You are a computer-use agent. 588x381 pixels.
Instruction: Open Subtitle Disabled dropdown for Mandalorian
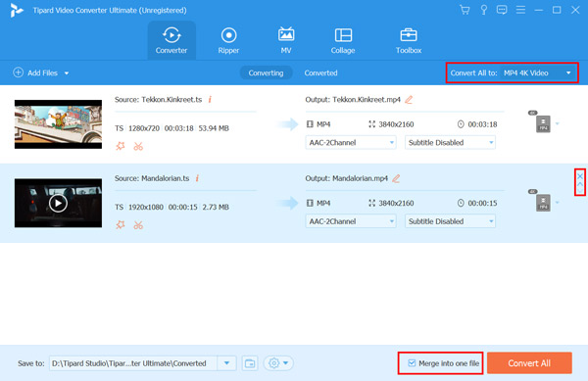coord(450,221)
